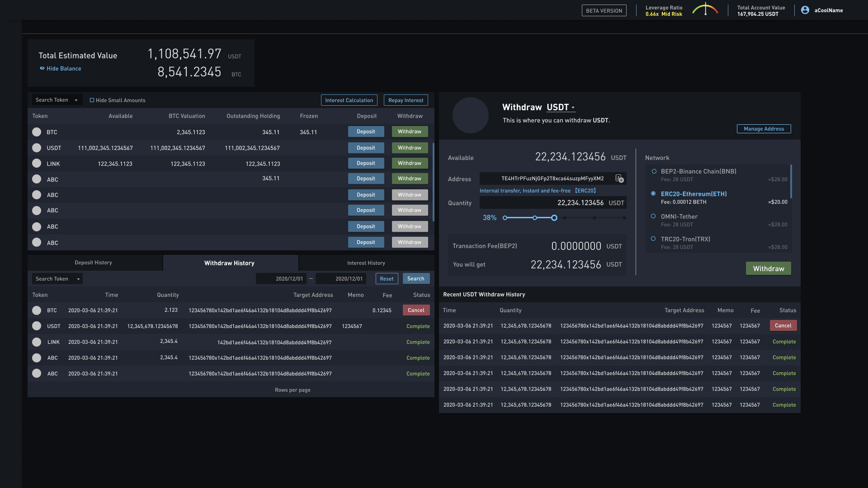
Task: Click the leverage ratio risk gauge icon
Action: [x=705, y=9]
